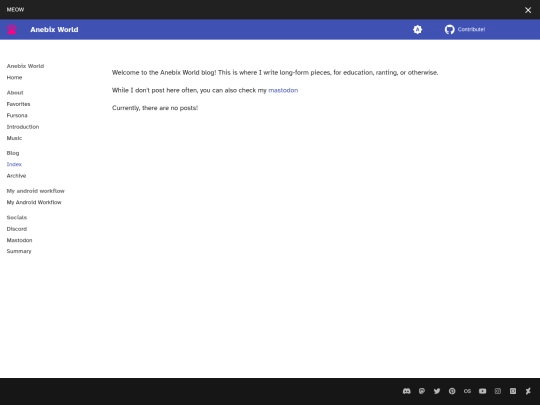Open Mastodon entry in the sidebar navigation
Viewport: 540px width, 405px height.
point(19,240)
